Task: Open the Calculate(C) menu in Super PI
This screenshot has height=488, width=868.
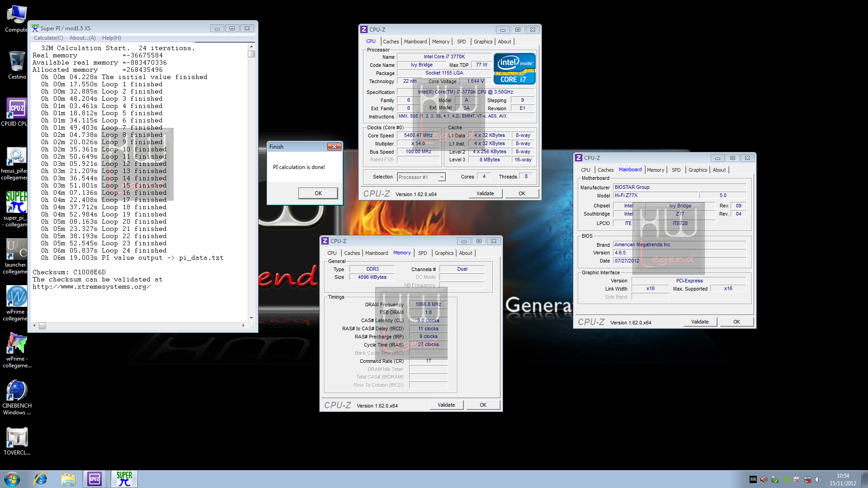Action: click(48, 38)
